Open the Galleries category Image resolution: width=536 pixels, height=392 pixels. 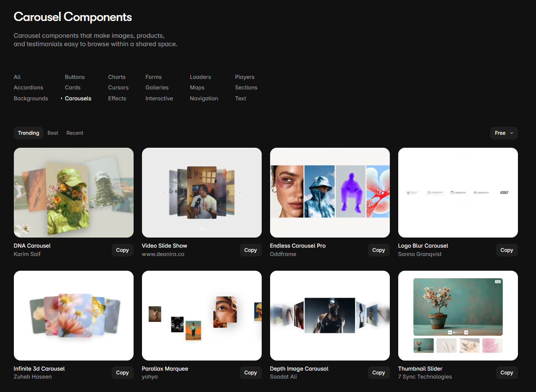click(157, 88)
